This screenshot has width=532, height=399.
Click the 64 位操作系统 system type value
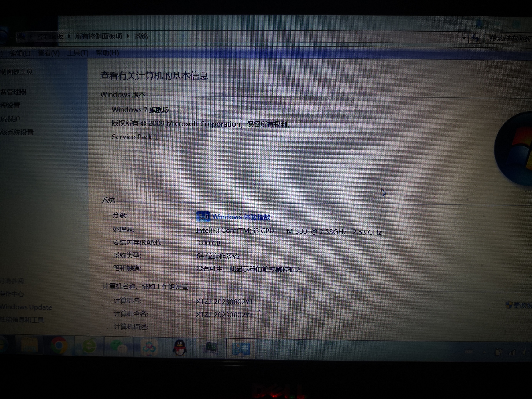tap(218, 256)
